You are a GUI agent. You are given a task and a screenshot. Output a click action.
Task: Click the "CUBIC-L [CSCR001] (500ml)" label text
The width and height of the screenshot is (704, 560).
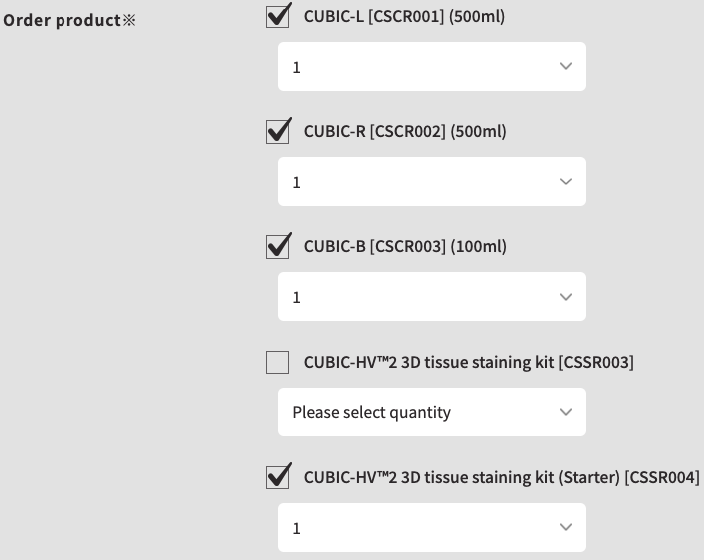click(x=404, y=17)
